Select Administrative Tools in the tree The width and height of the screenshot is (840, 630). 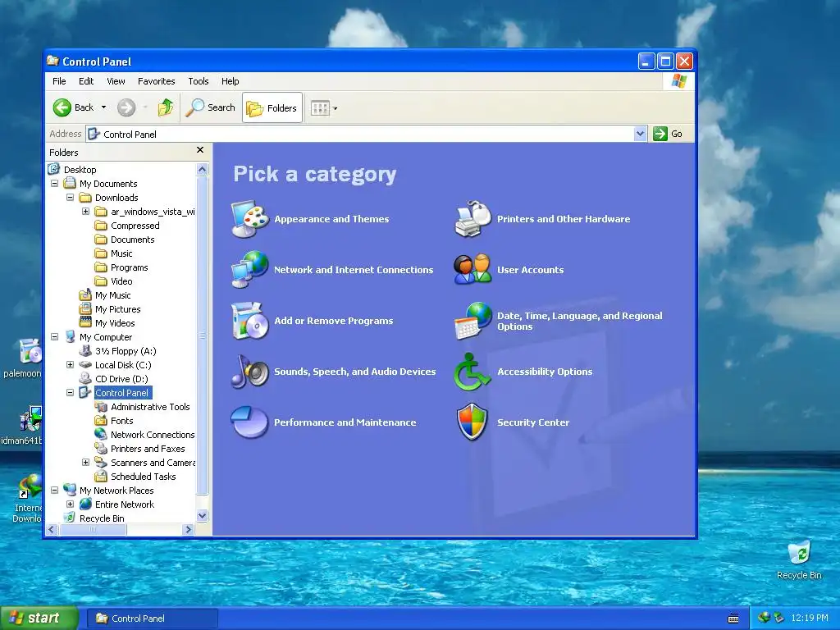[x=150, y=407]
